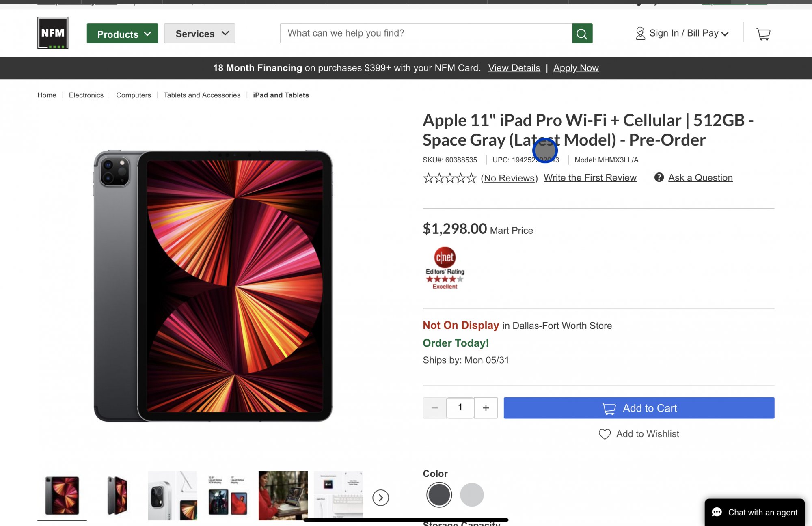This screenshot has width=812, height=526.
Task: Decrease quantity with the minus button
Action: pos(434,408)
